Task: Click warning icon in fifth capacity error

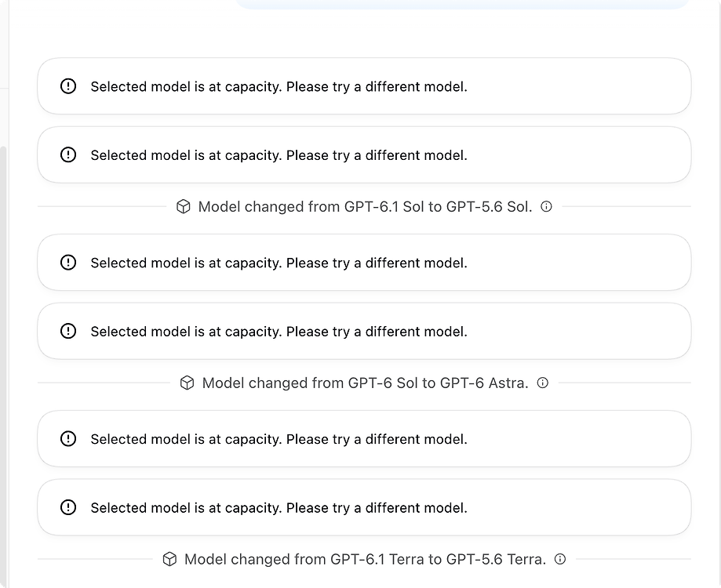Action: (68, 439)
